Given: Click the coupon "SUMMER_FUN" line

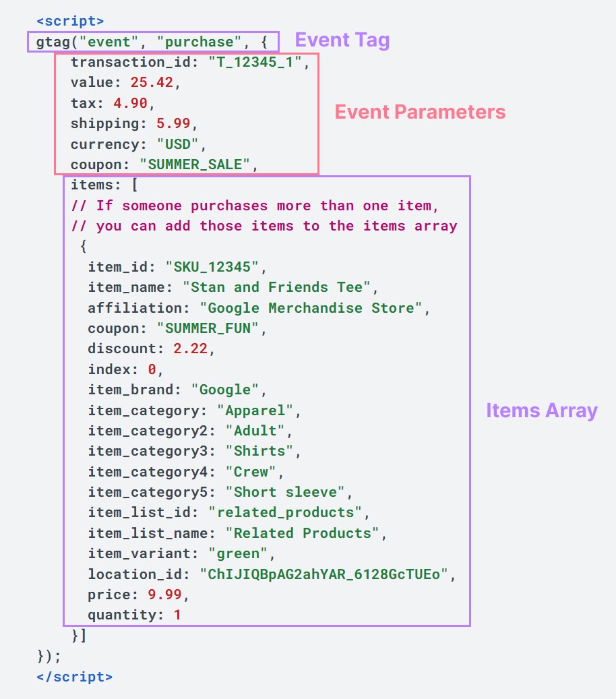Looking at the screenshot, I should [x=177, y=328].
